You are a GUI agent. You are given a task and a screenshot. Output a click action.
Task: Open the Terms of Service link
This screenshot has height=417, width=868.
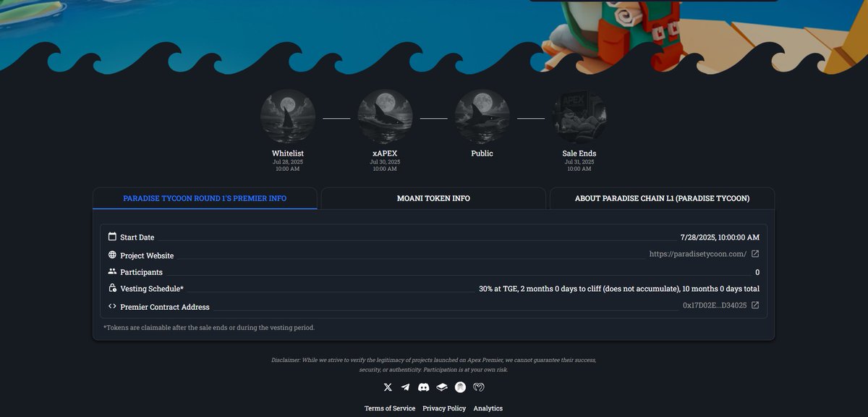tap(390, 408)
